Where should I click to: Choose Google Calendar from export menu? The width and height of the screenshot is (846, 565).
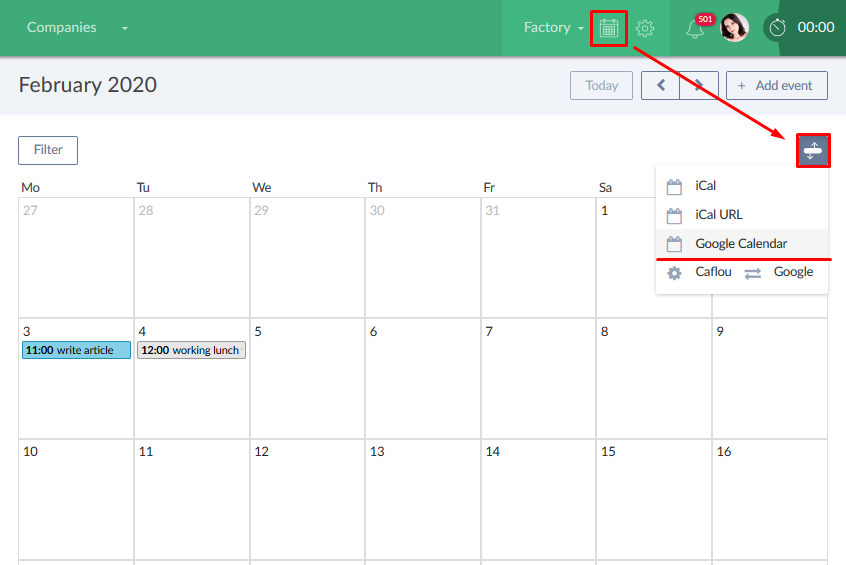740,244
